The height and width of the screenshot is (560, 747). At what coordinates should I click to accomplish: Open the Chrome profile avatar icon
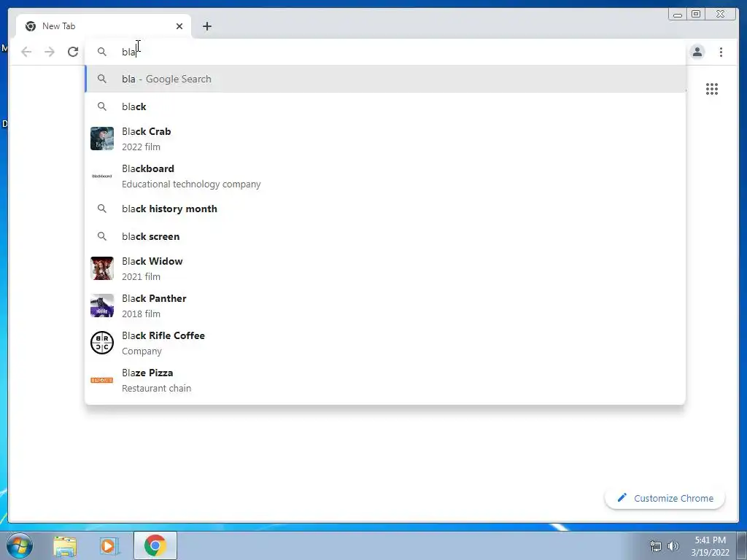click(697, 52)
